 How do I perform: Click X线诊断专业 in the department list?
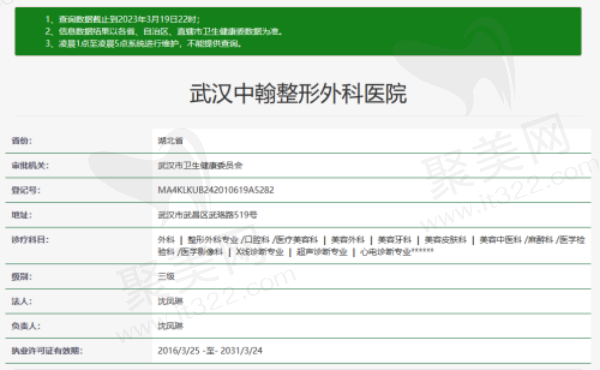click(x=260, y=252)
